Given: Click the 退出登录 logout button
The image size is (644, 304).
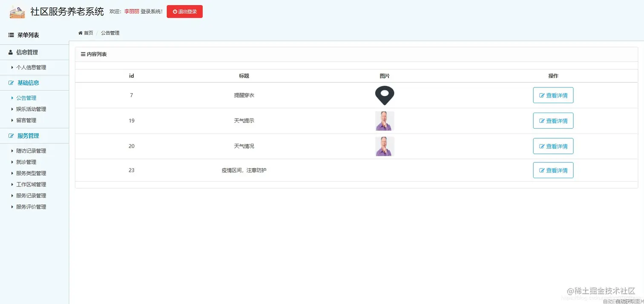Looking at the screenshot, I should pyautogui.click(x=184, y=12).
